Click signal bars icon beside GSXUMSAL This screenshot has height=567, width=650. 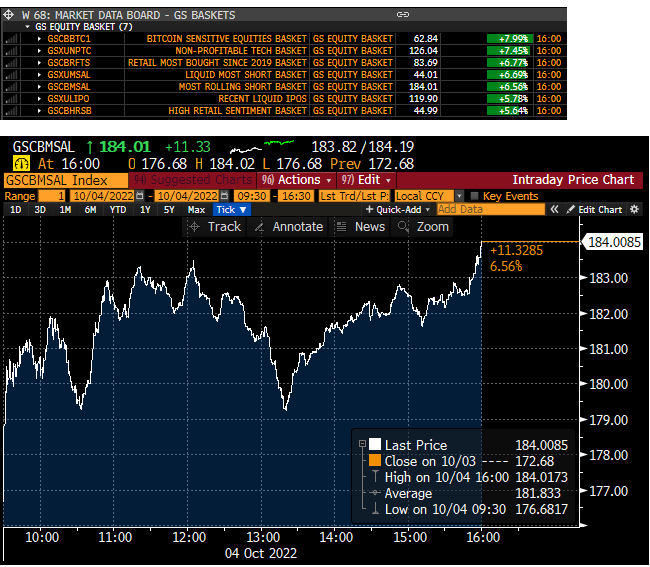point(11,75)
